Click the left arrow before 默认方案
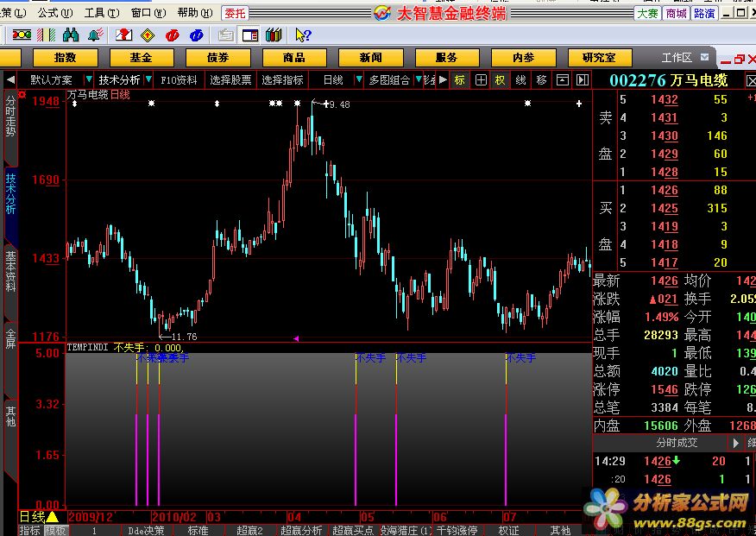Screen dimensions: 756x536 pyautogui.click(x=10, y=79)
